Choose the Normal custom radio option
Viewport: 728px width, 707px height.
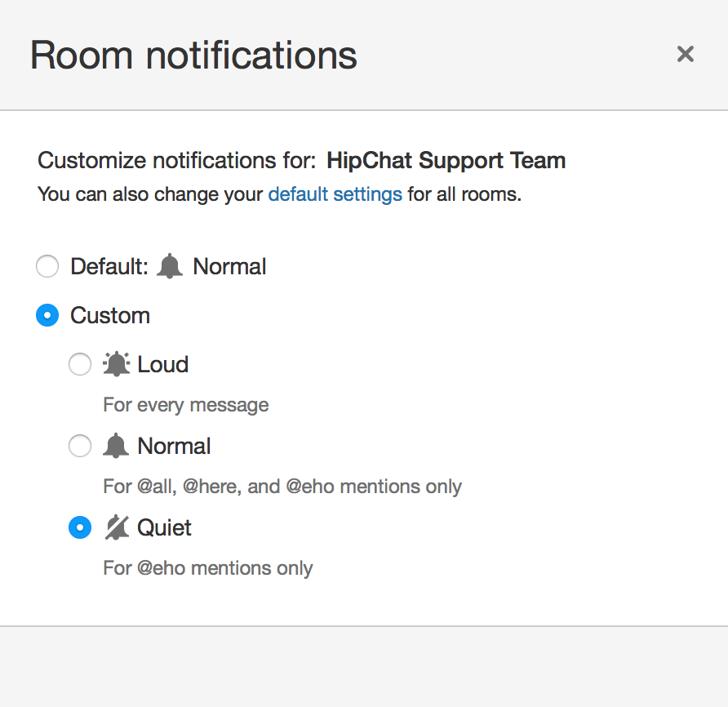(80, 446)
